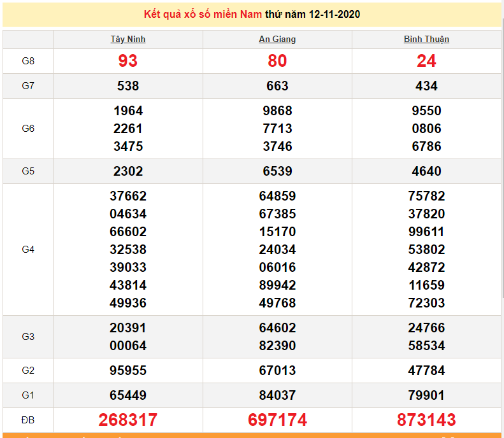This screenshot has height=438, width=504.
Task: Open the An Giang province link
Action: tap(277, 39)
